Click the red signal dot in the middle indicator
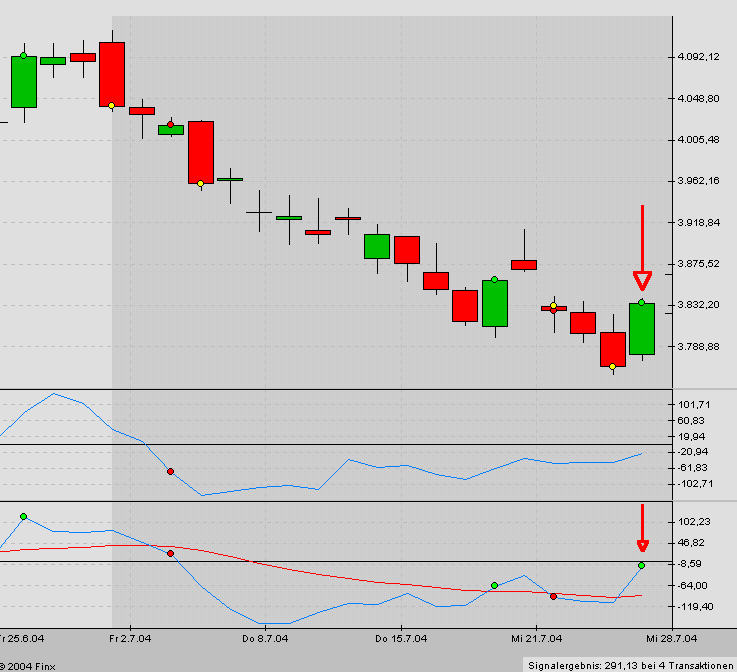 (x=171, y=471)
